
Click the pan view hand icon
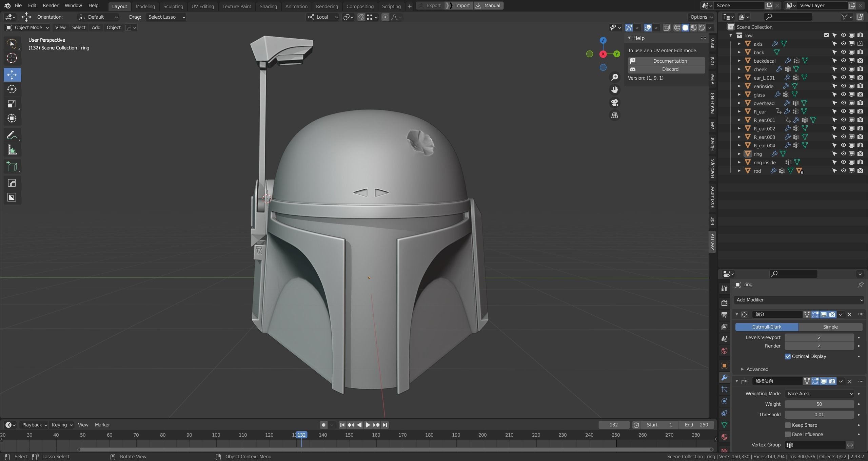click(614, 90)
